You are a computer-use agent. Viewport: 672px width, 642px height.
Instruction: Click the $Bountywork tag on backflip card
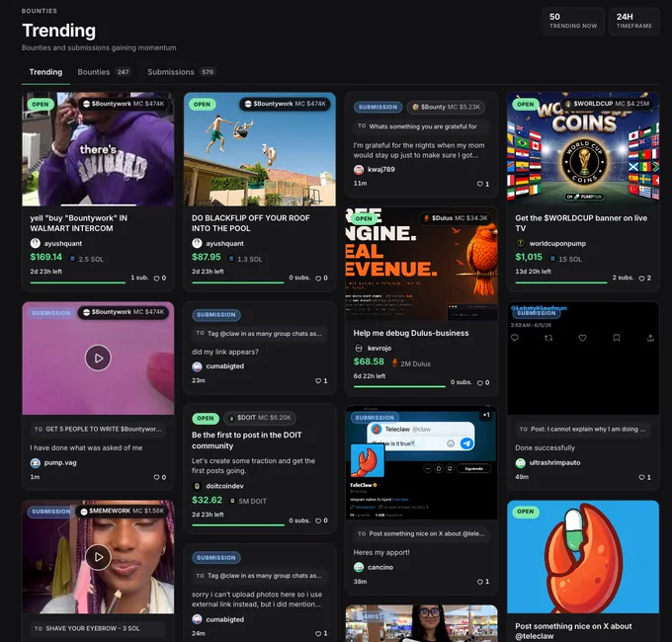pyautogui.click(x=285, y=104)
